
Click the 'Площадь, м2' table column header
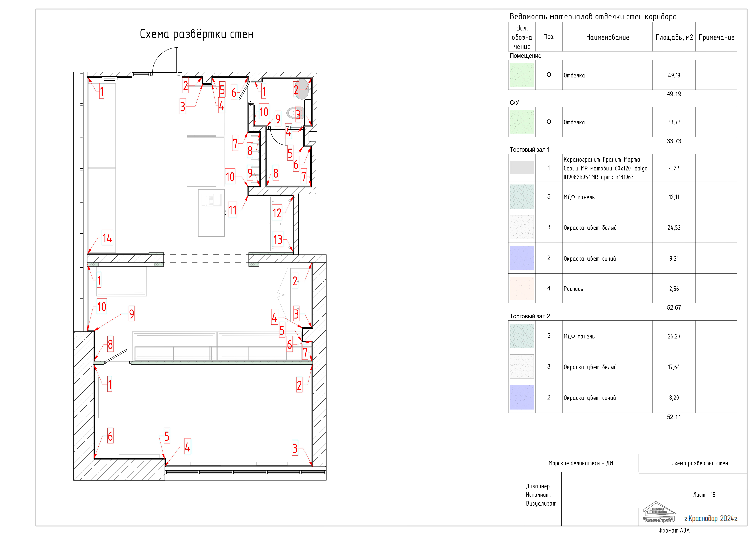[x=674, y=37]
